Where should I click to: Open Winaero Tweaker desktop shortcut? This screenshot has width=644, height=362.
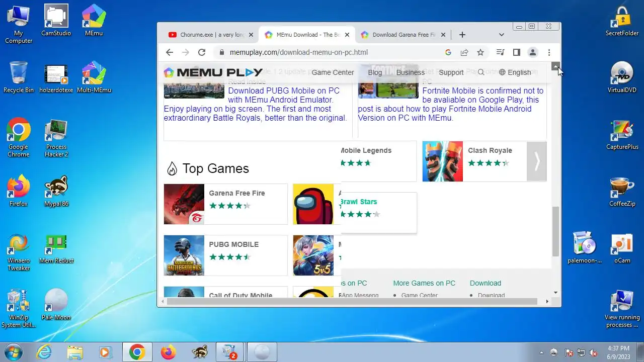click(19, 251)
